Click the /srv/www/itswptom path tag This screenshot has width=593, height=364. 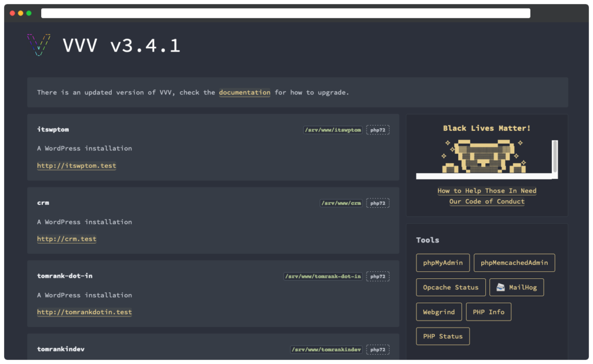coord(333,130)
